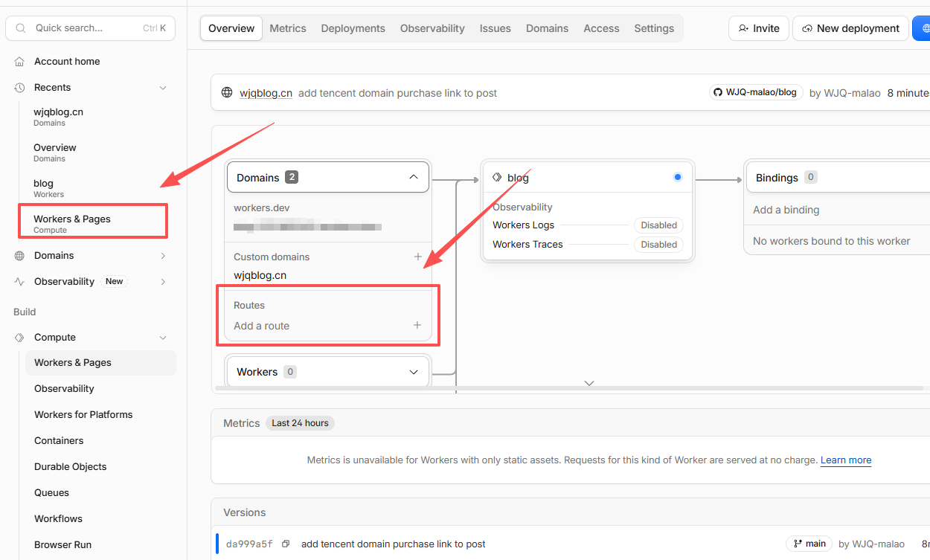The height and width of the screenshot is (560, 930).
Task: Collapse the Recents section in sidebar
Action: (163, 88)
